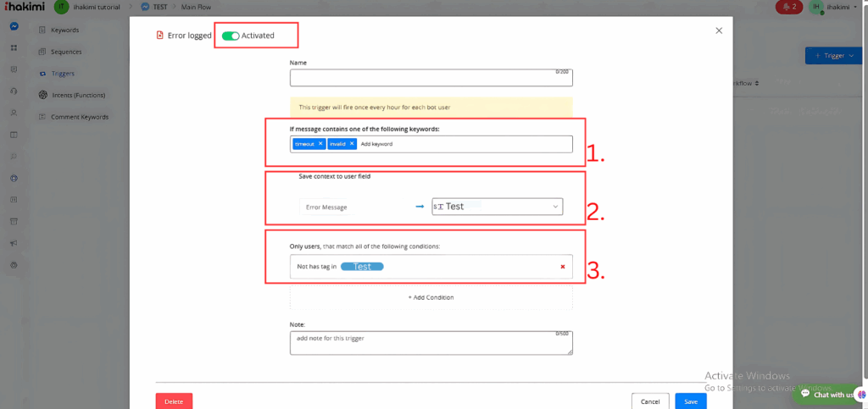Viewport: 868px width, 409px height.
Task: Click the red Delete button
Action: coord(174,401)
